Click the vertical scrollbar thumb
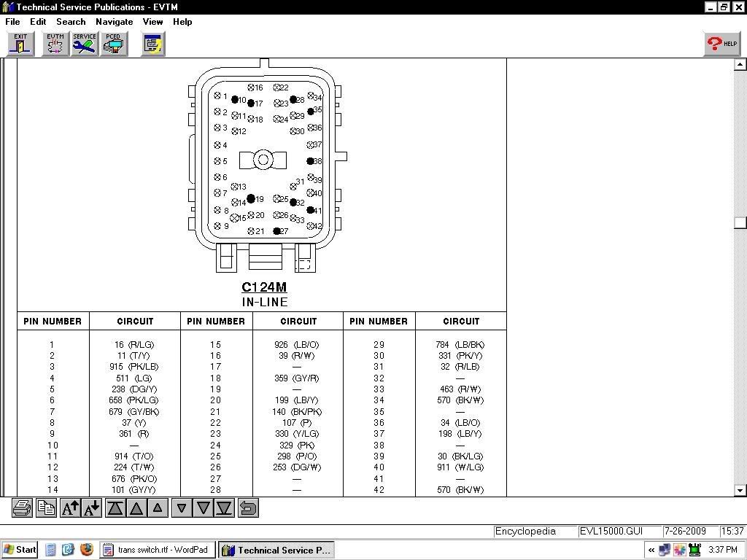 click(x=740, y=222)
